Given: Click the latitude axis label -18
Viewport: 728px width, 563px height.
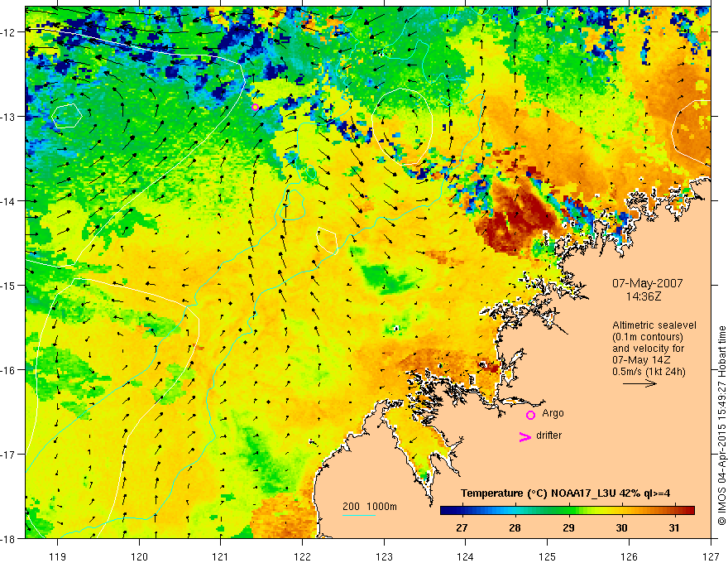Looking at the screenshot, I should (9, 539).
